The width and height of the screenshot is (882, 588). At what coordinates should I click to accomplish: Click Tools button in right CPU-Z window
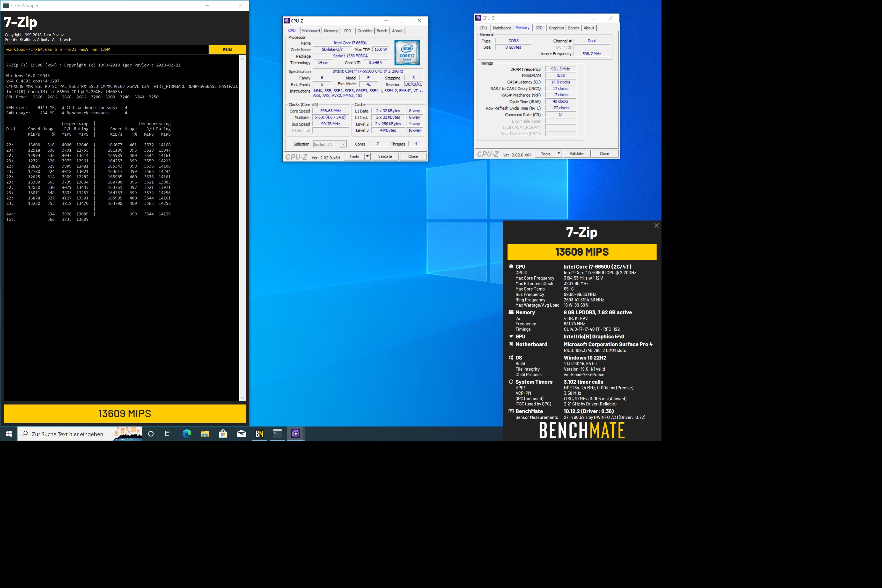pyautogui.click(x=546, y=154)
